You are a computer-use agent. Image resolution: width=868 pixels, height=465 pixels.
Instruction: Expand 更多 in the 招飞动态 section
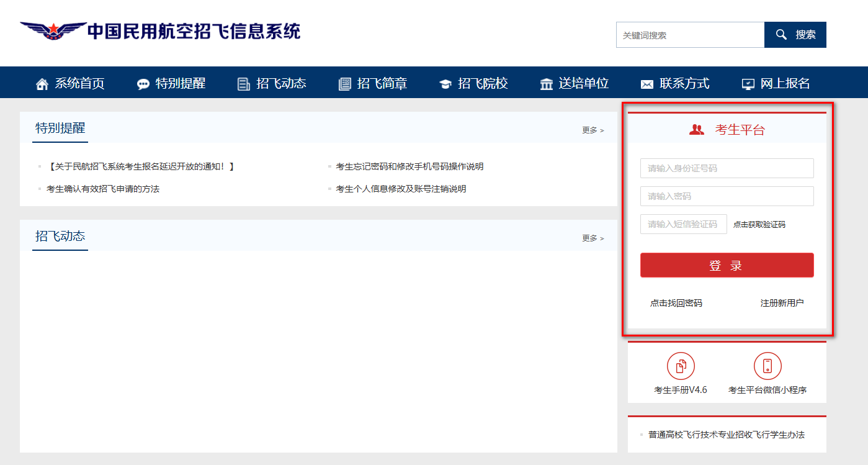pyautogui.click(x=593, y=238)
